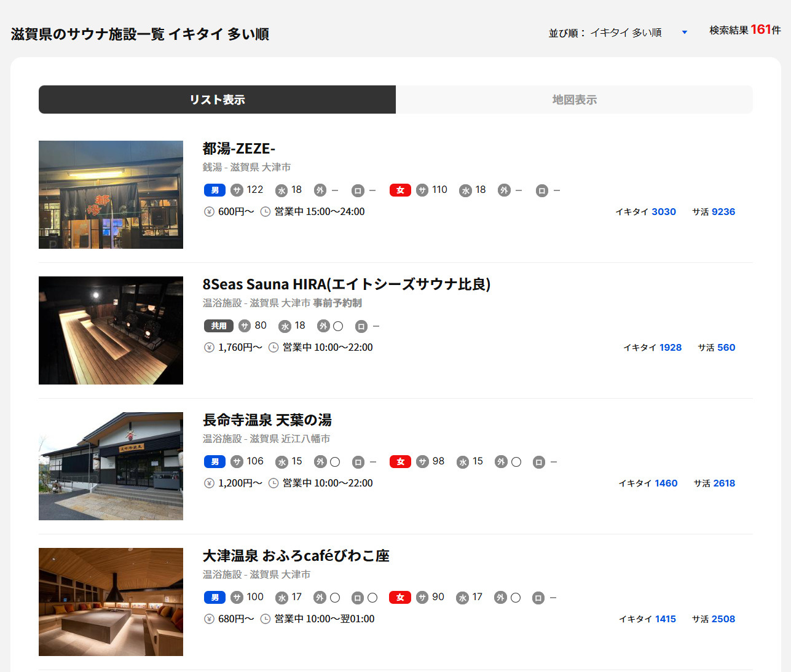This screenshot has height=672, width=791.
Task: Click men's sauna temperature icon for 大津温泉 おふろcaféびわこ座
Action: tap(237, 598)
